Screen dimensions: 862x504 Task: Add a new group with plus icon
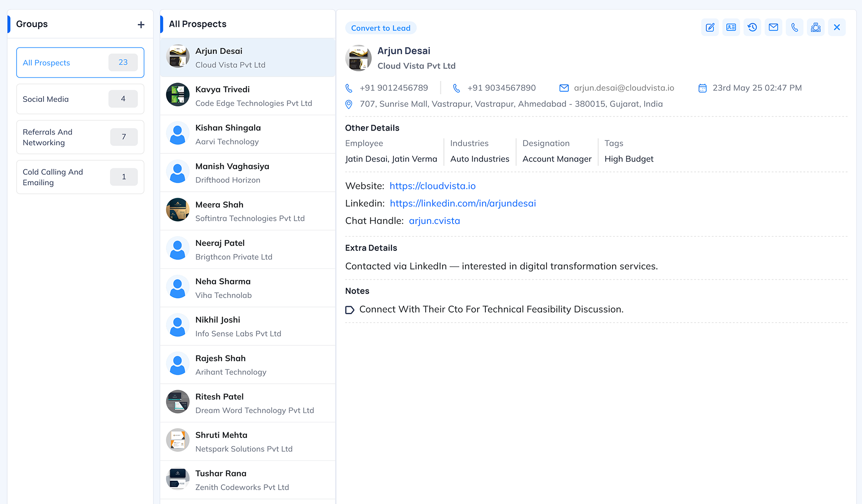(x=141, y=25)
